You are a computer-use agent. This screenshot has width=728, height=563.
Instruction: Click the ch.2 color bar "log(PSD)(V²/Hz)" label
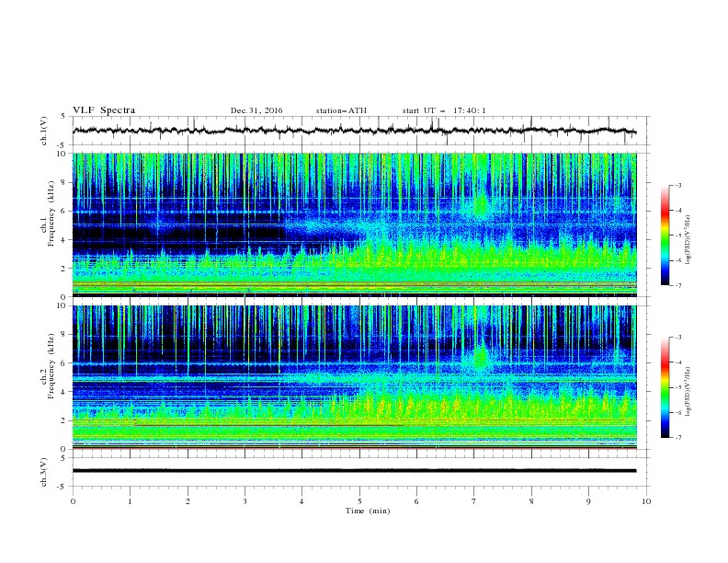689,392
